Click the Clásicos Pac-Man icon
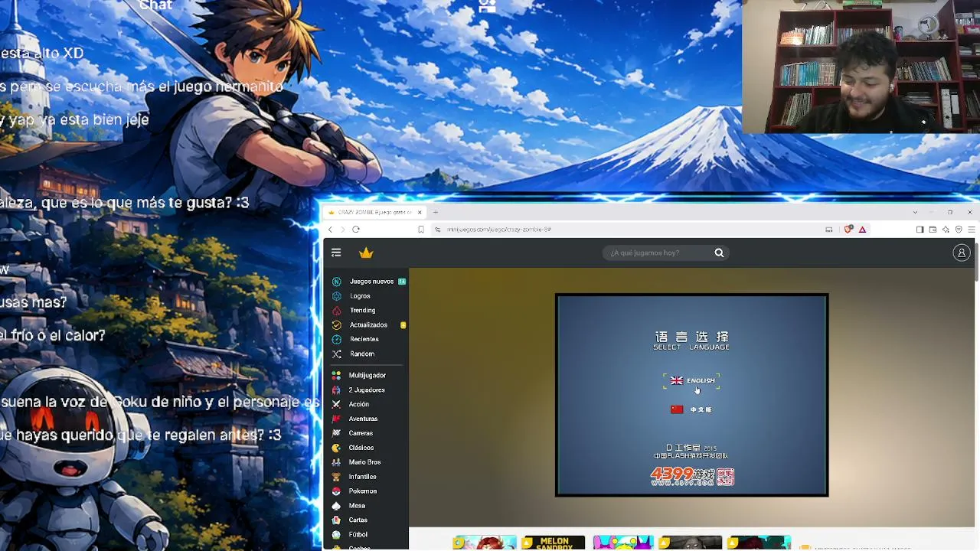The image size is (980, 551). click(x=336, y=448)
